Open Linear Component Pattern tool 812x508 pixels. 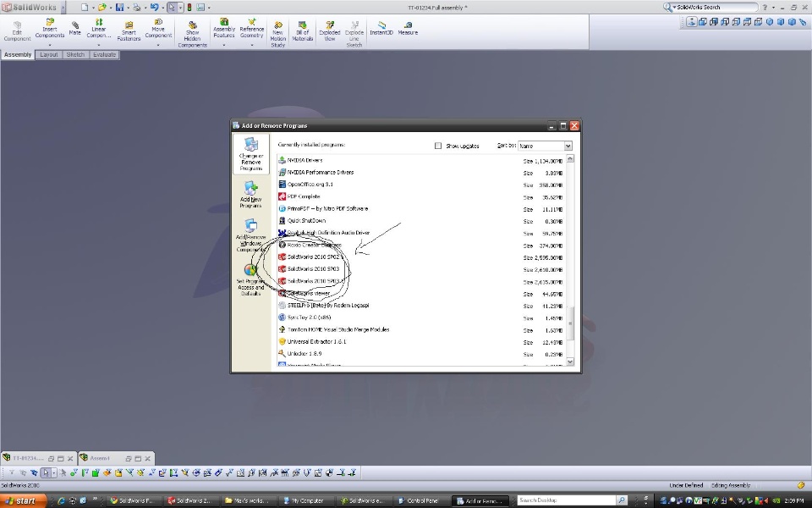98,29
